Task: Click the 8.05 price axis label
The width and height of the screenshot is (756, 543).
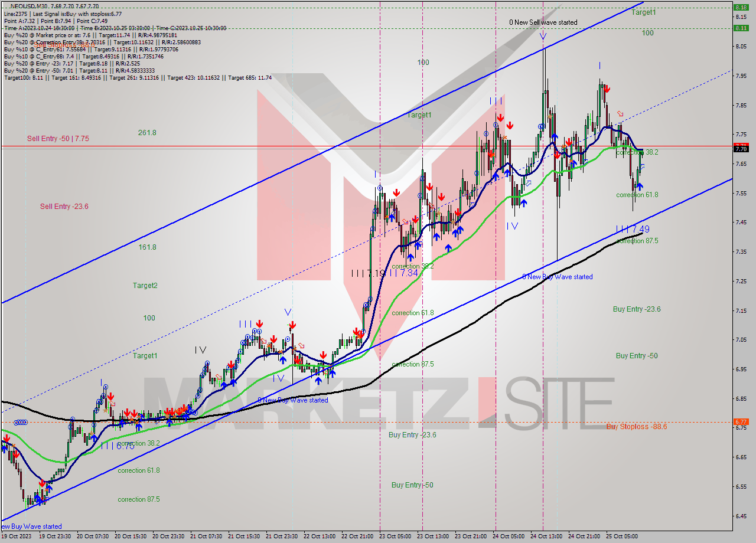Action: coord(742,46)
